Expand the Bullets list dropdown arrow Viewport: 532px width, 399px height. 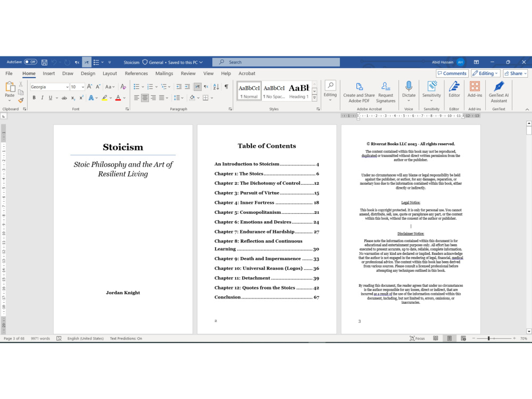click(143, 87)
